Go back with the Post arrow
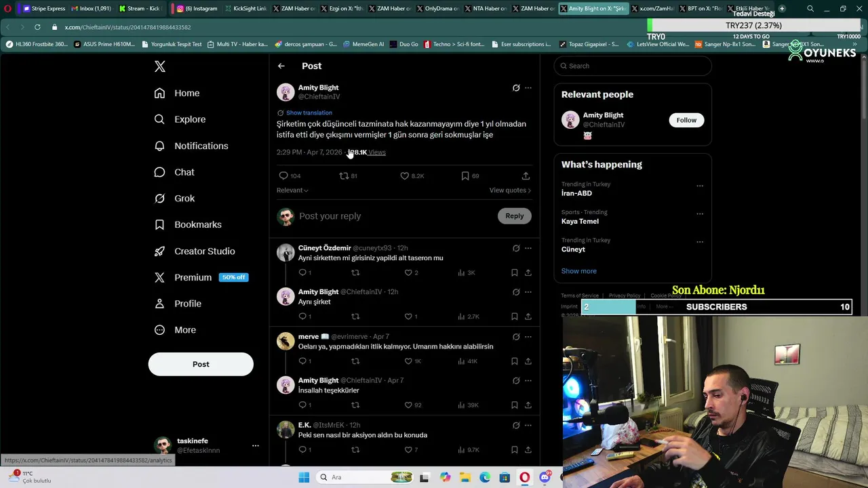 pyautogui.click(x=281, y=66)
